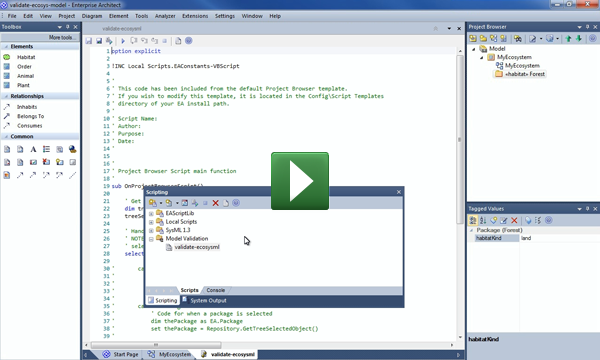The height and width of the screenshot is (360, 600).
Task: Click the editor vertical scrollbar thumb
Action: tap(460, 140)
